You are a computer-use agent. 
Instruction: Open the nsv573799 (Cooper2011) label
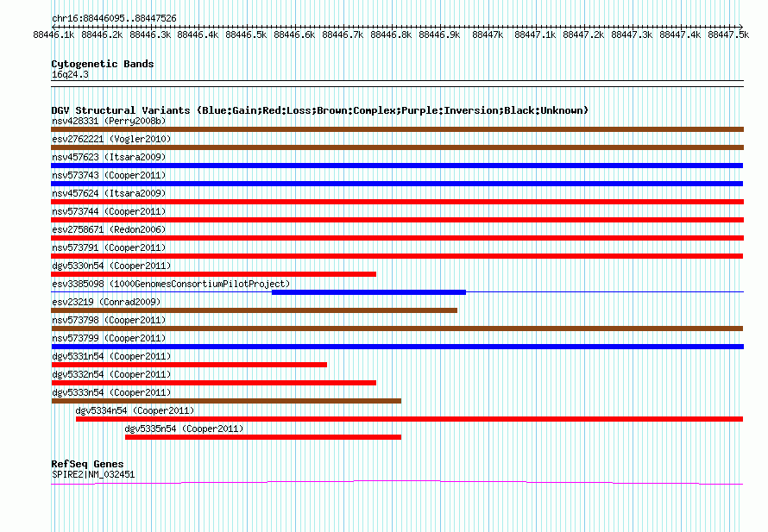(109, 338)
